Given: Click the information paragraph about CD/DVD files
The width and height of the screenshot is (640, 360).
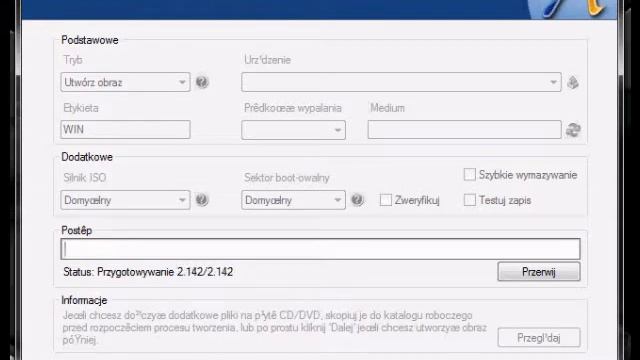Looking at the screenshot, I should coord(275,327).
